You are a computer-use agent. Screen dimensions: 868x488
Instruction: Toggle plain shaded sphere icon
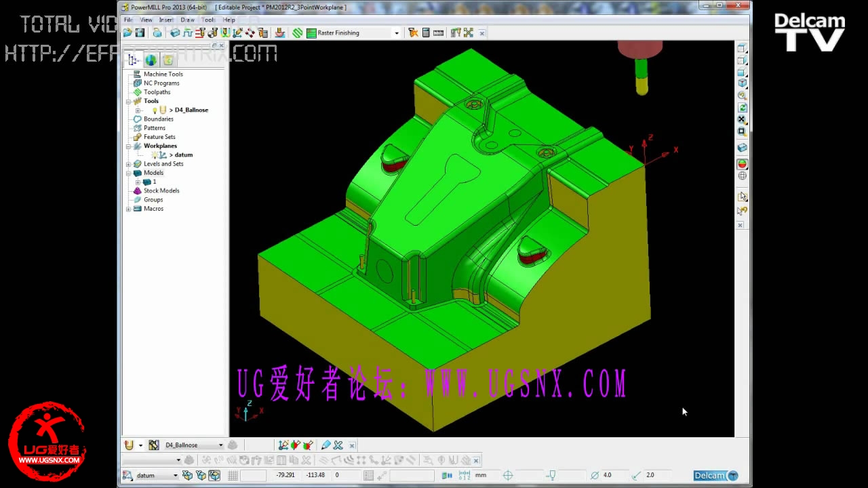pyautogui.click(x=742, y=164)
